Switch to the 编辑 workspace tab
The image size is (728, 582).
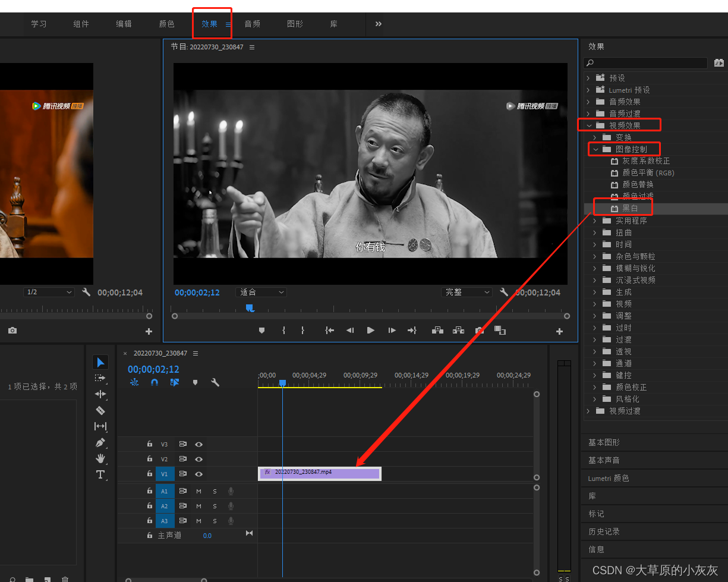click(124, 24)
